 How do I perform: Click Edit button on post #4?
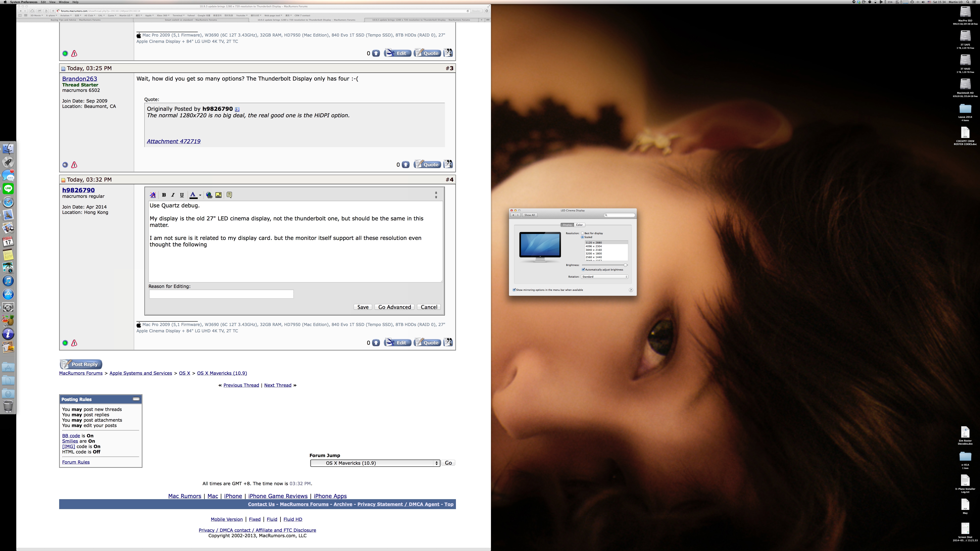point(398,343)
